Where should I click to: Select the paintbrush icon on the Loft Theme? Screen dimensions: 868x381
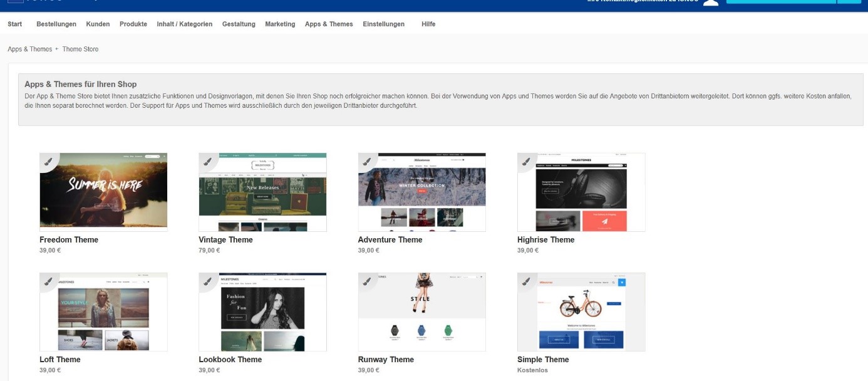[49, 281]
